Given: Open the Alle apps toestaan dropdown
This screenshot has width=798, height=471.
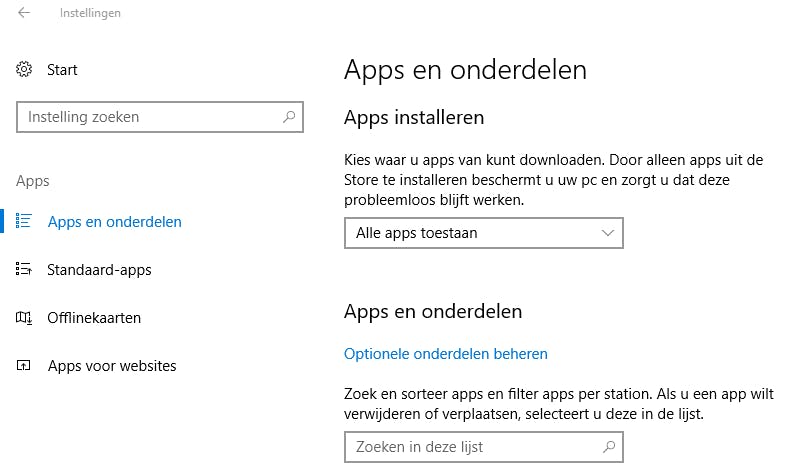Looking at the screenshot, I should [483, 233].
